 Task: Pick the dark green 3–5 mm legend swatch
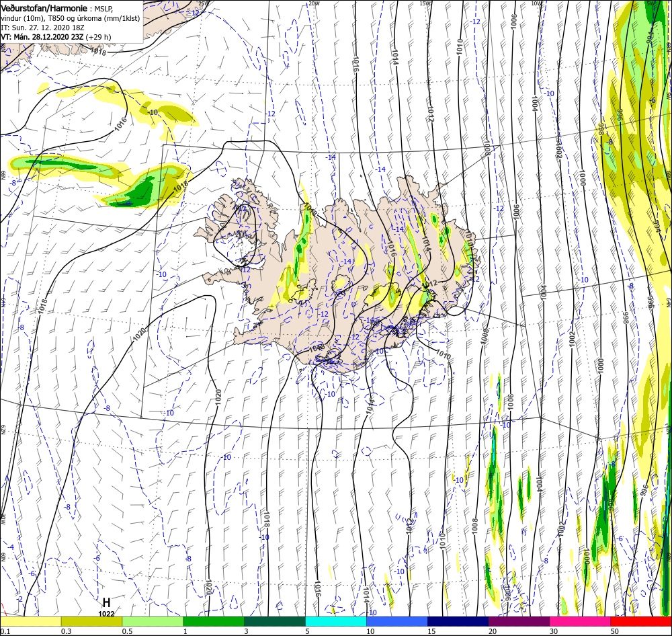click(x=275, y=622)
